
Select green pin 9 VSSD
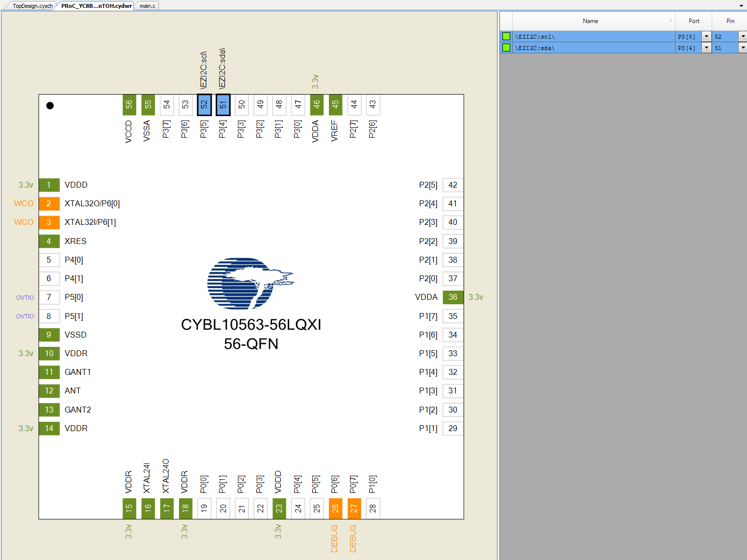coord(49,335)
